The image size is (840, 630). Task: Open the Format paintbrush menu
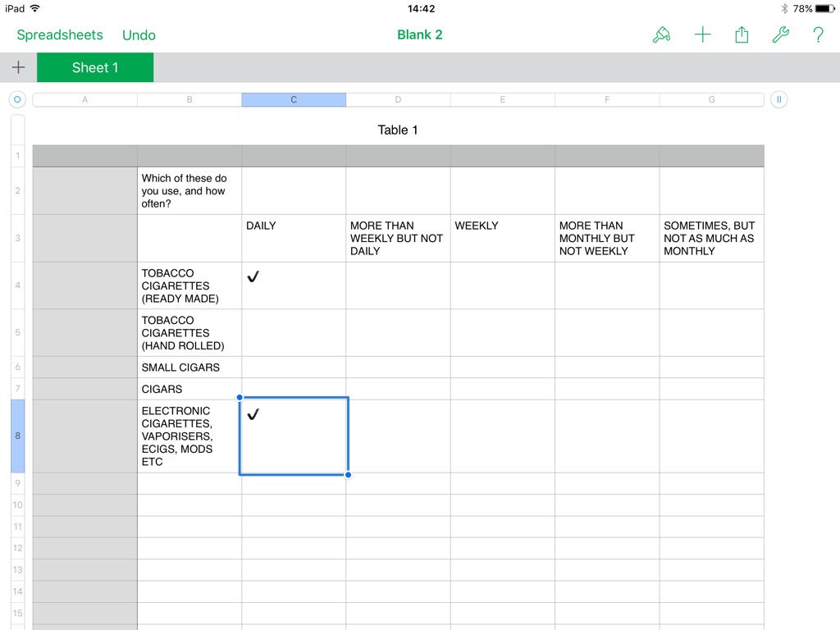pos(662,34)
